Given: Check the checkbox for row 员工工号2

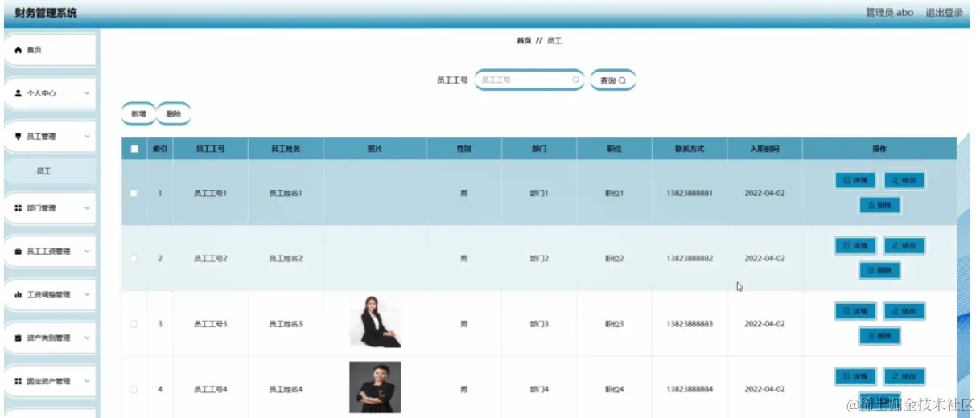Looking at the screenshot, I should tap(134, 259).
